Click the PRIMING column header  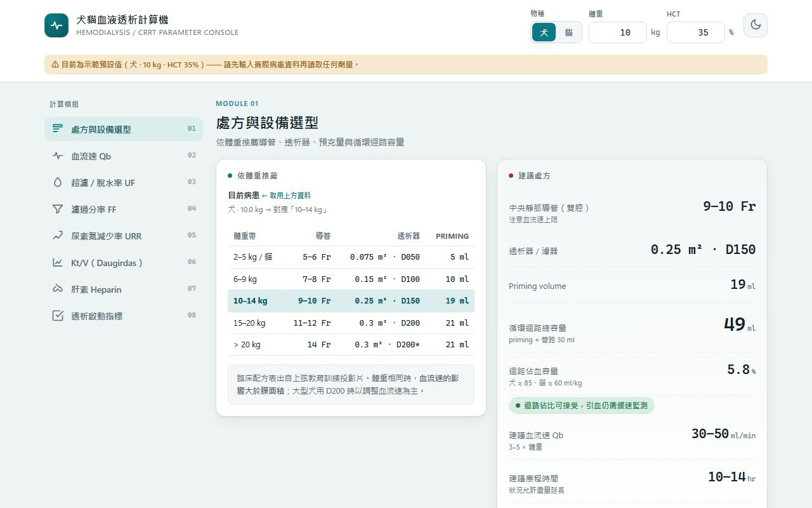click(x=452, y=236)
